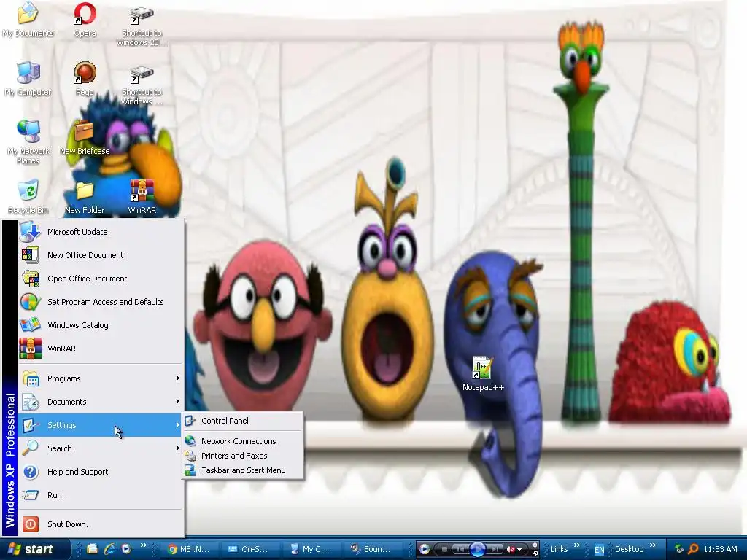Skip to previous track in media toolbar
747x560 pixels.
point(460,549)
